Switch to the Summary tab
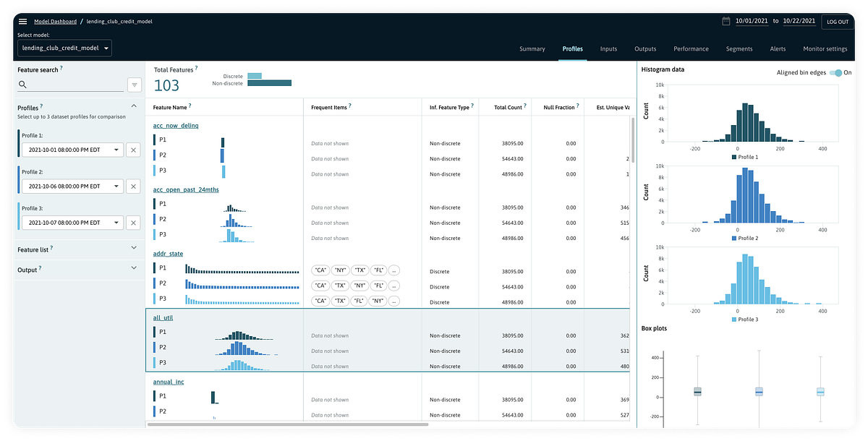 (532, 48)
